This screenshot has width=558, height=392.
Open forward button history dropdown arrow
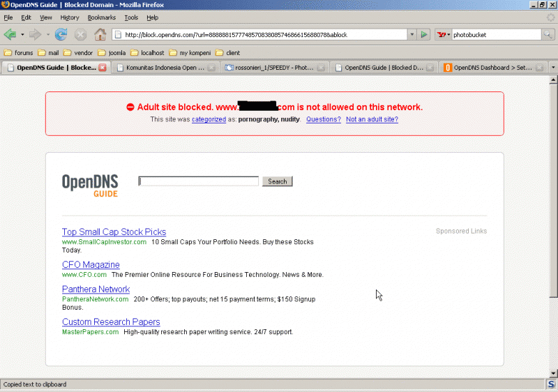pos(47,34)
